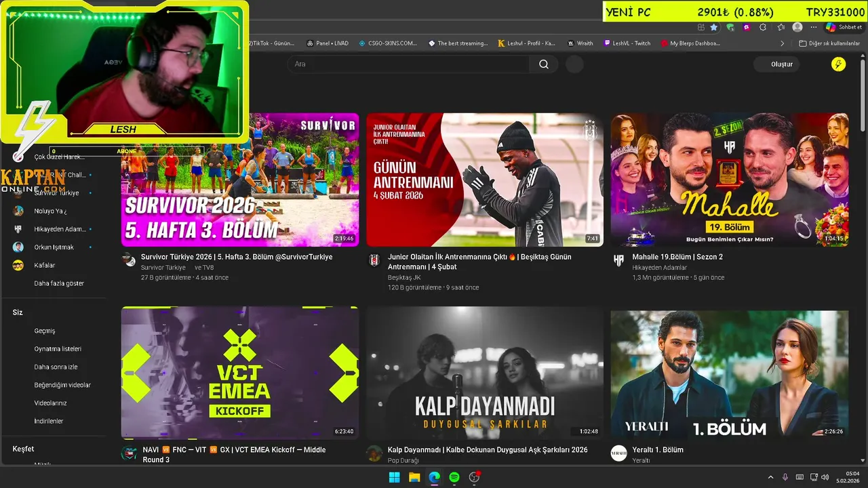This screenshot has width=868, height=488.
Task: Open Windows Start button on taskbar
Action: pyautogui.click(x=394, y=477)
